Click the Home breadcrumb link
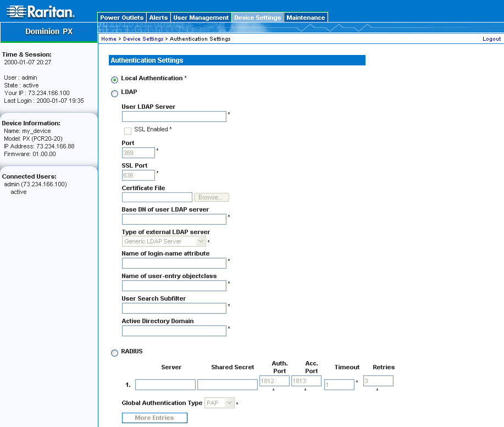504x427 pixels. (109, 39)
